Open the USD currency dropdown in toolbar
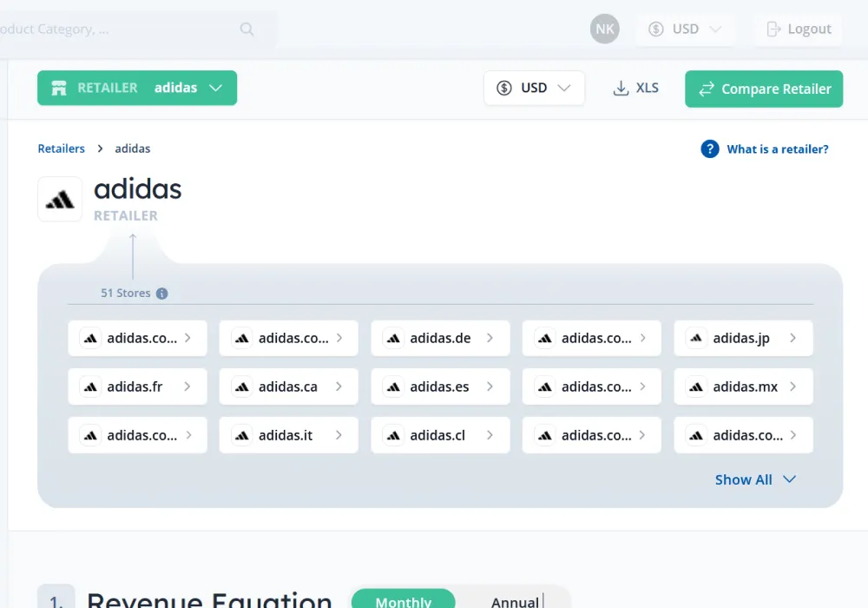This screenshot has width=868, height=608. click(534, 89)
